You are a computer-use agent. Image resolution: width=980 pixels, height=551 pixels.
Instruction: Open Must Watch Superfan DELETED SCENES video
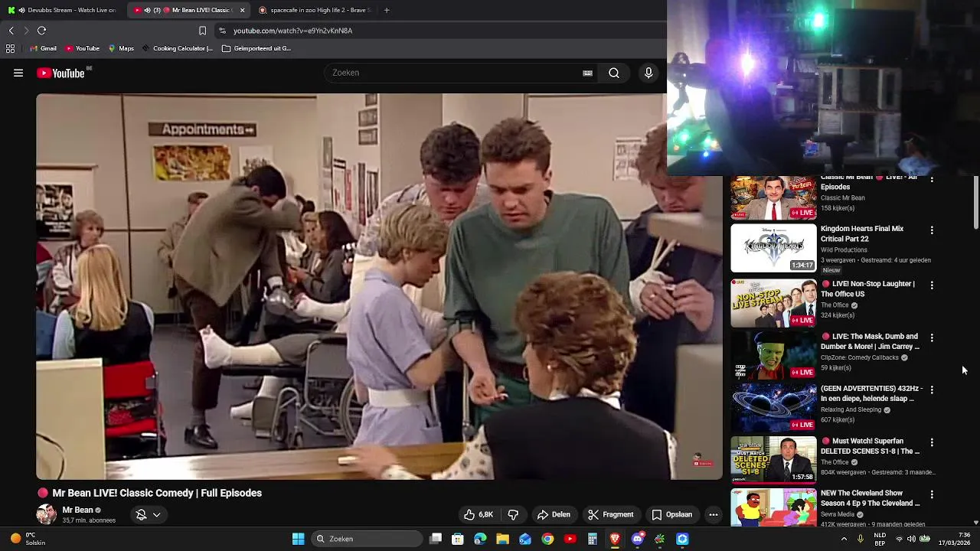[x=870, y=446]
